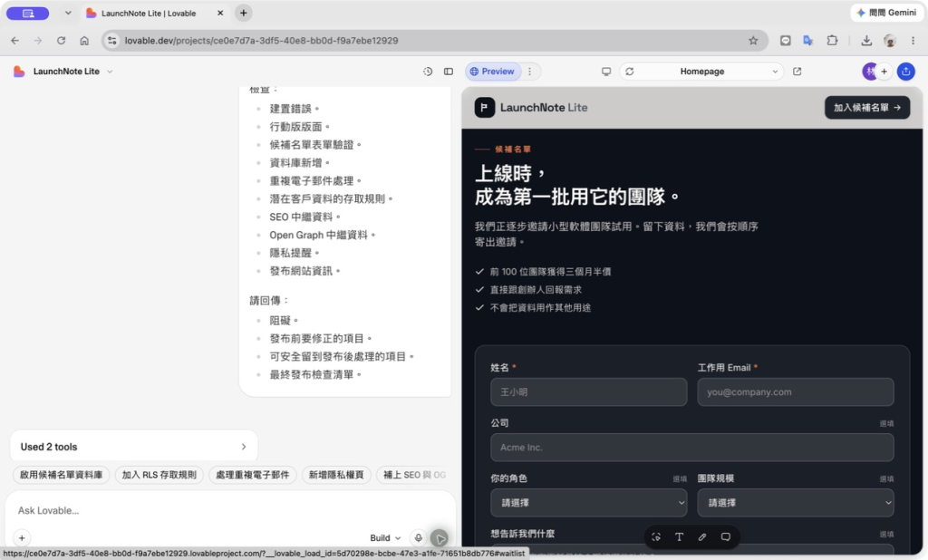Go to the browser home page

84,40
